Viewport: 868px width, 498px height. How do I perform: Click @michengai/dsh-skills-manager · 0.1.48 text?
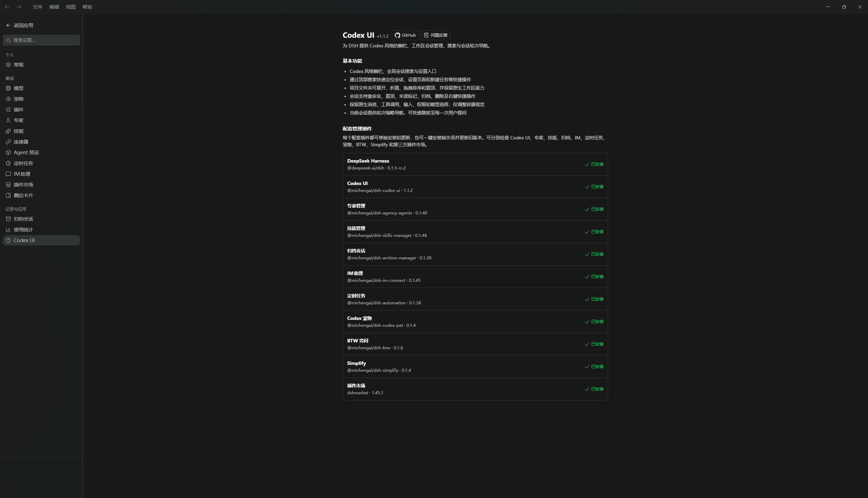[387, 236]
